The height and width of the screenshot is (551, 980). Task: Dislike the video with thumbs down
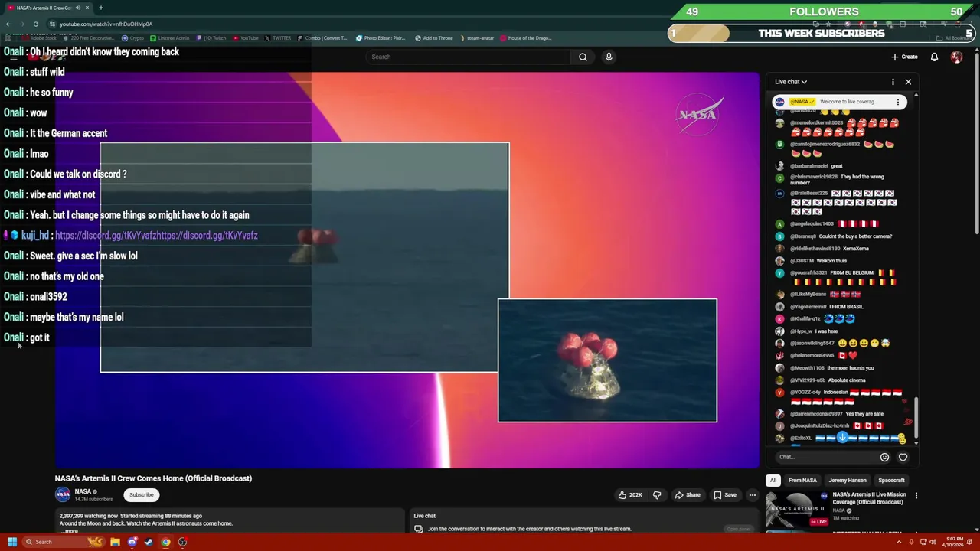(657, 495)
